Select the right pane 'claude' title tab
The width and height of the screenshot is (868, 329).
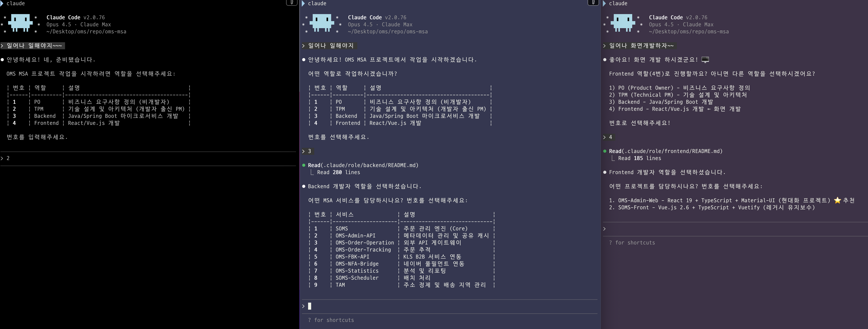pos(618,3)
